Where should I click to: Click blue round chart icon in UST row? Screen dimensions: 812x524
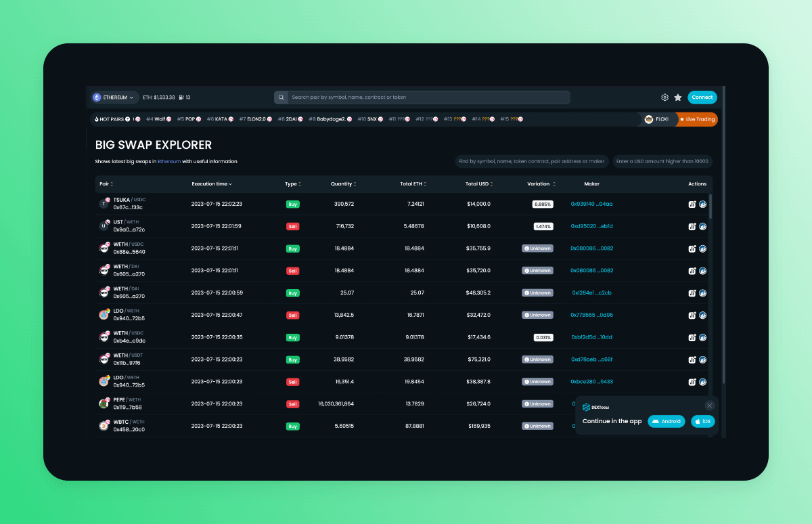click(x=702, y=226)
